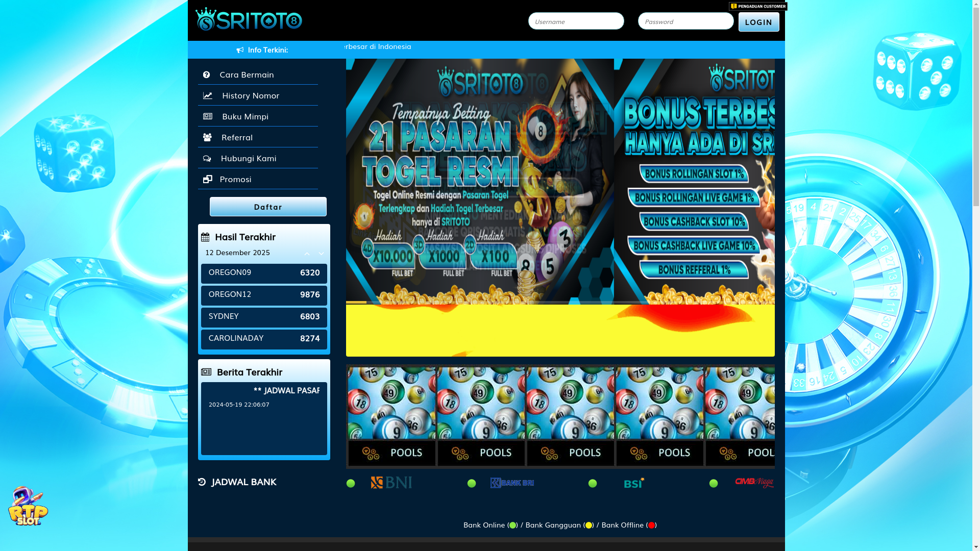Open the Hubungi Kami menu item

(258, 158)
